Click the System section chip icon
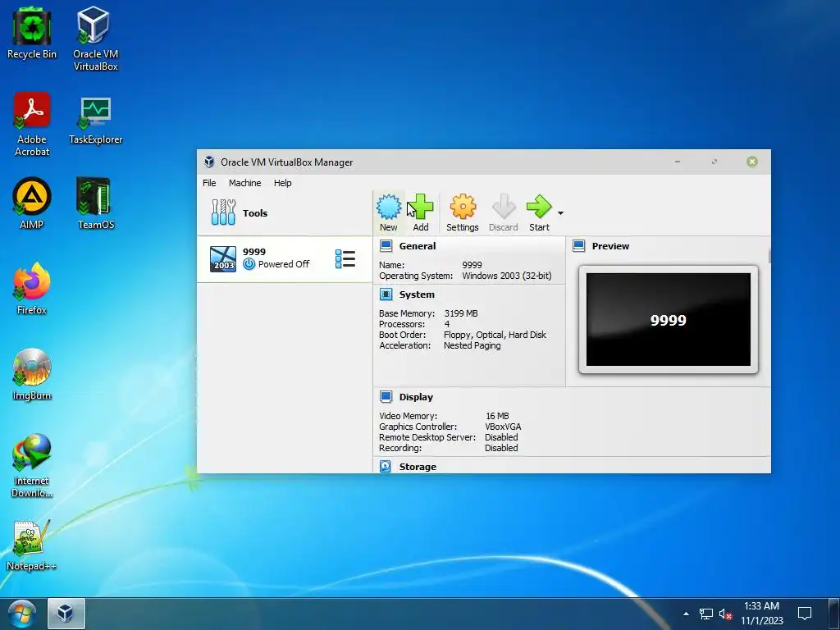The height and width of the screenshot is (630, 840). click(x=386, y=294)
